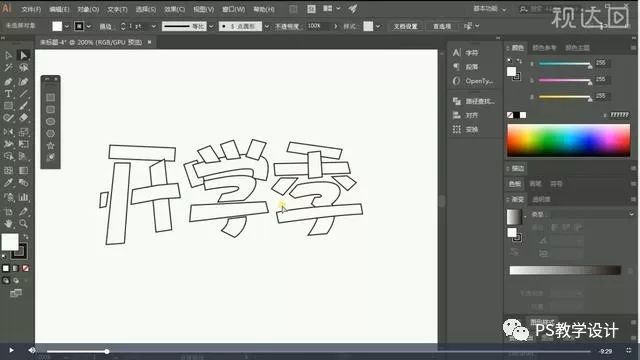Viewport: 640px width, 360px height.
Task: Switch to 透明度 tab
Action: pos(541,199)
